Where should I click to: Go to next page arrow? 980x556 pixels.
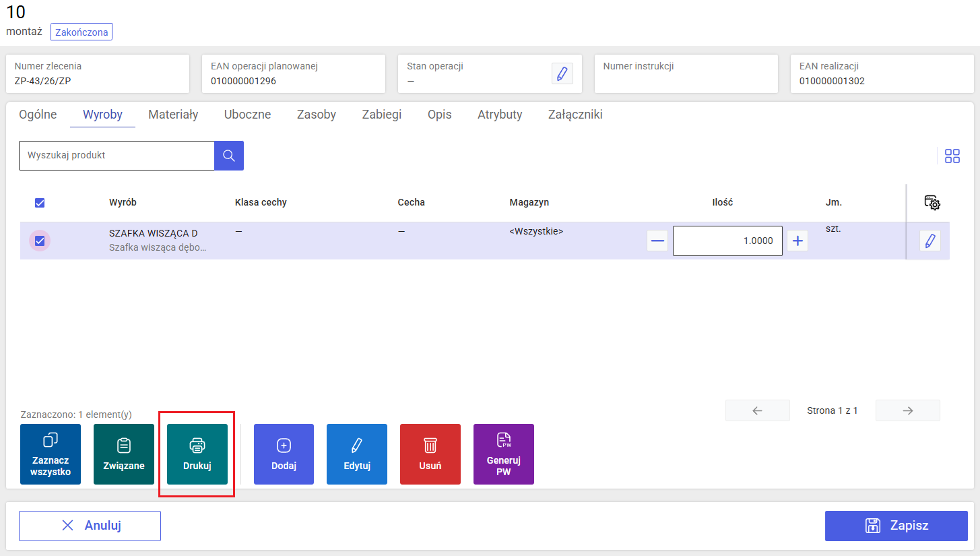point(908,410)
